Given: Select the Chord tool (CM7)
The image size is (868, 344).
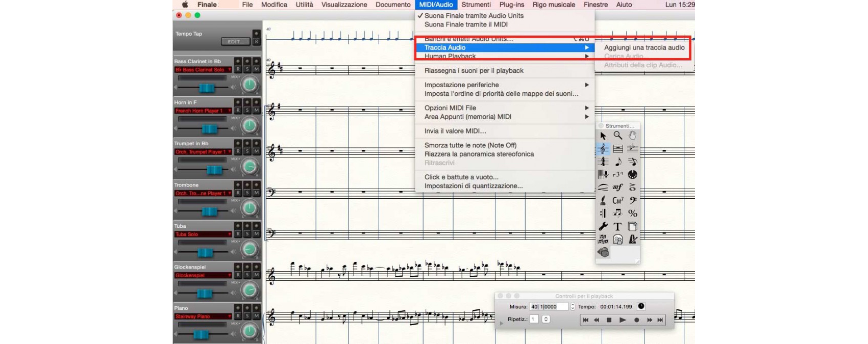Looking at the screenshot, I should click(617, 200).
